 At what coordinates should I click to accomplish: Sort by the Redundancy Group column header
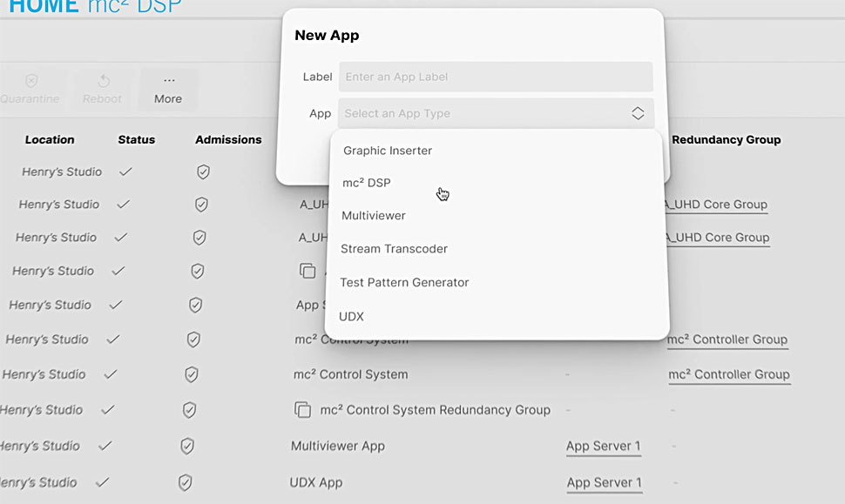click(726, 139)
